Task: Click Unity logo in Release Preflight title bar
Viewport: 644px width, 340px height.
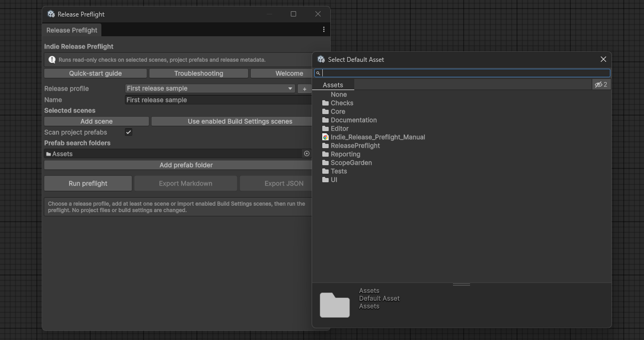Action: pyautogui.click(x=51, y=14)
